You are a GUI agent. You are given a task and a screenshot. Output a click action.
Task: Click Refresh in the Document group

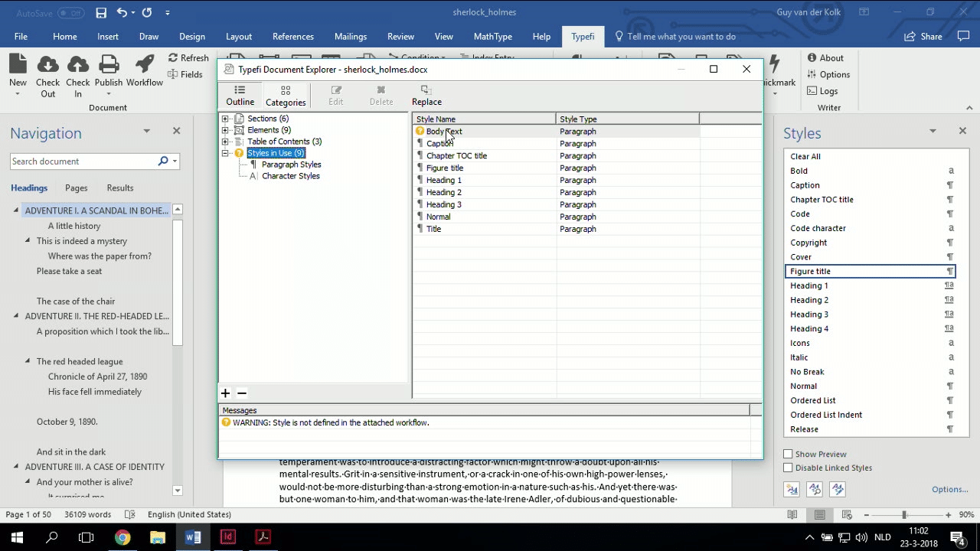(188, 58)
